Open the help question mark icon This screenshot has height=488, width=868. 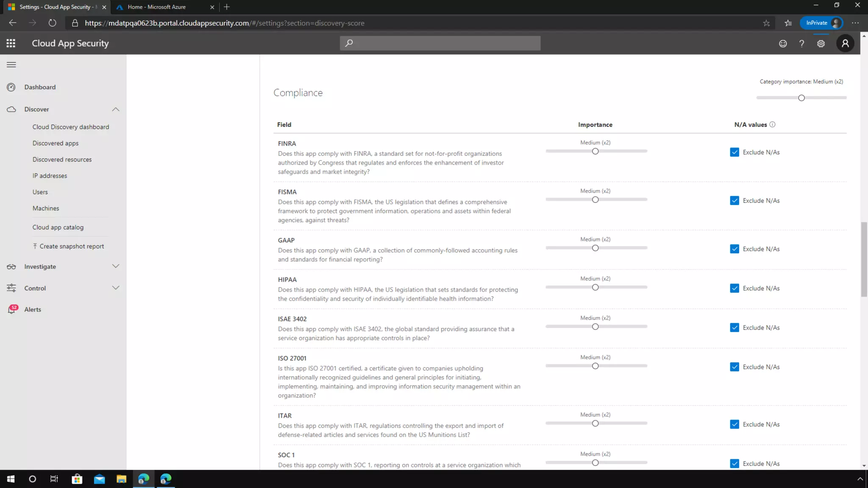801,44
